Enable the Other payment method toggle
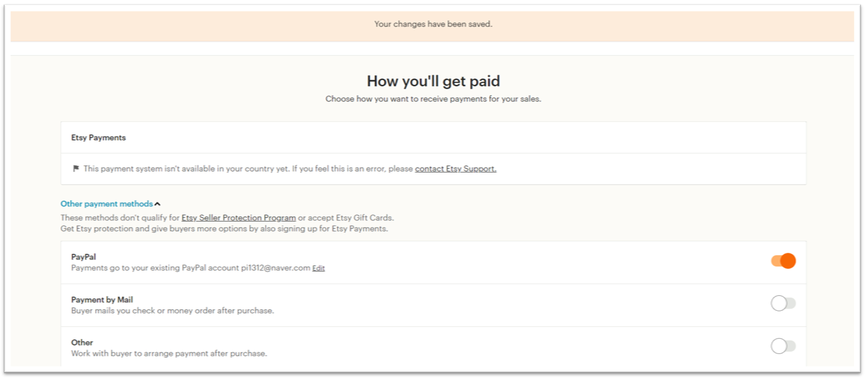This screenshot has width=868, height=378. click(783, 346)
